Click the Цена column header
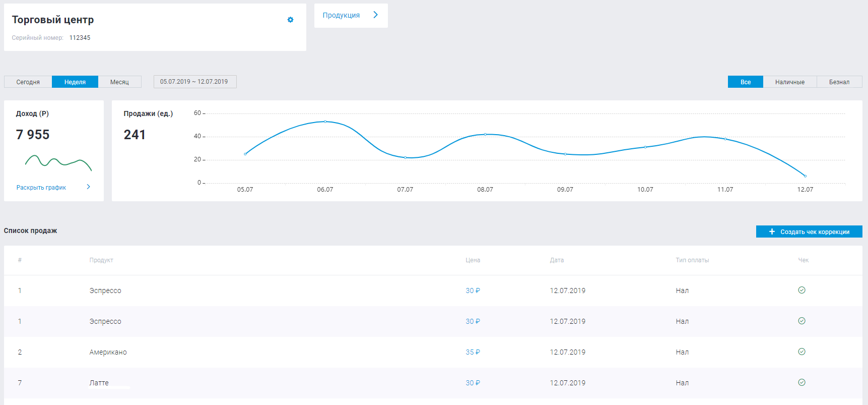 tap(473, 260)
